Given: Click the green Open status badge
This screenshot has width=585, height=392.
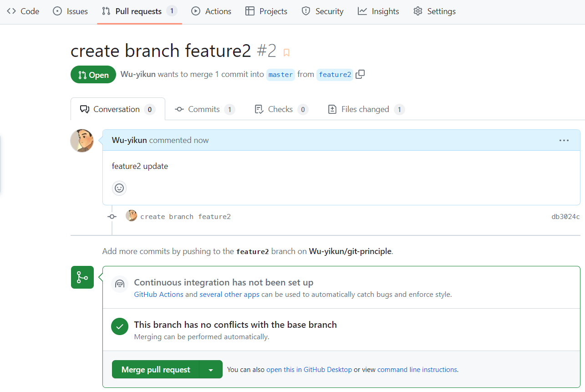Looking at the screenshot, I should 93,75.
